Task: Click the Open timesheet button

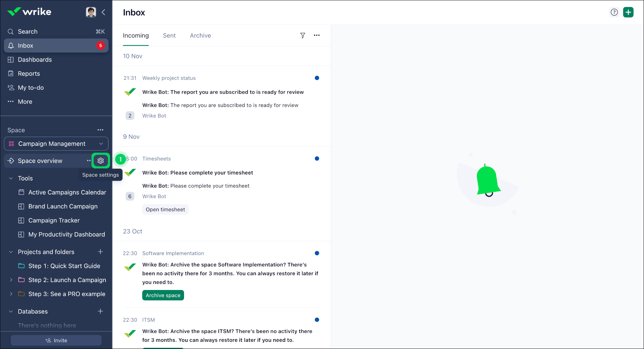Action: 165,210
